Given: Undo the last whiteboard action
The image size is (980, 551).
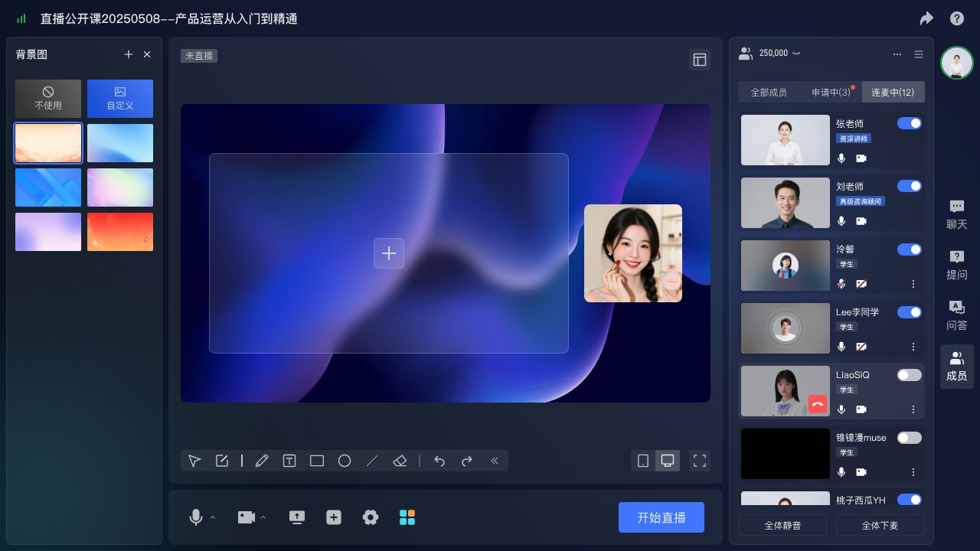Looking at the screenshot, I should point(439,461).
